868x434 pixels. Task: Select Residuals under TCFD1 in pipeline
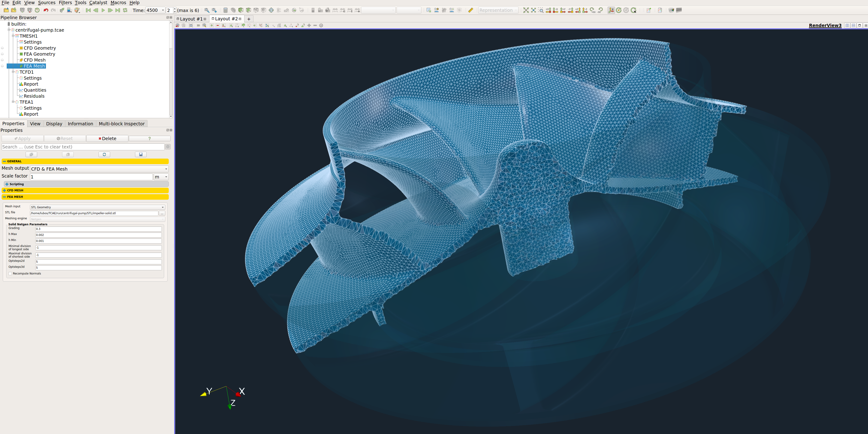point(34,96)
